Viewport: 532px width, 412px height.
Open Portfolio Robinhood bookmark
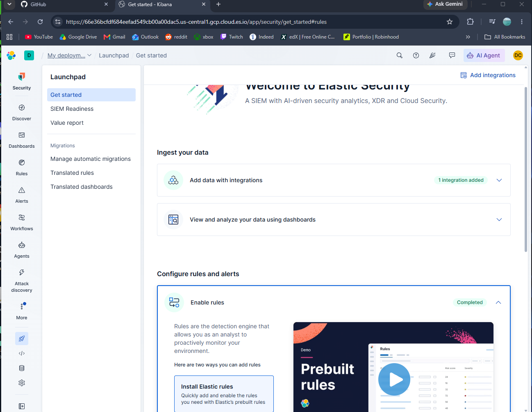371,37
